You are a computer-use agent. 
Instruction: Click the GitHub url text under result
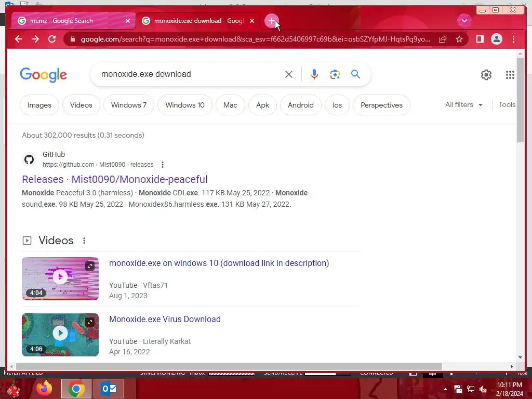[98, 165]
